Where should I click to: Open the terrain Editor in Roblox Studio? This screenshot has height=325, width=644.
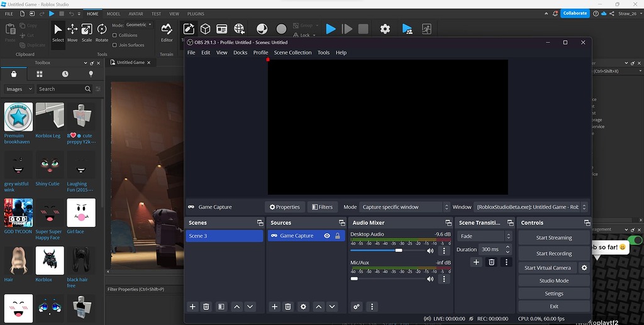166,33
